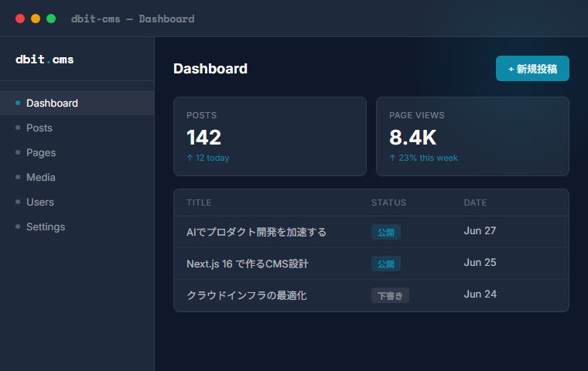Open Dashboard in the sidebar
The height and width of the screenshot is (371, 588).
77,103
